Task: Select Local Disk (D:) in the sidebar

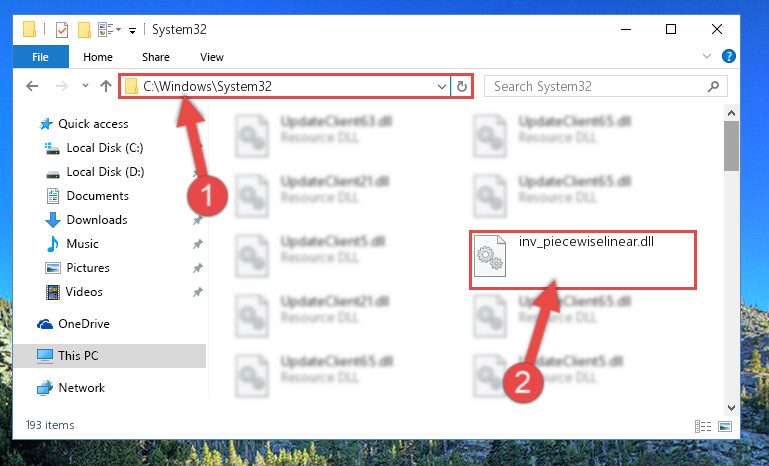Action: [105, 172]
